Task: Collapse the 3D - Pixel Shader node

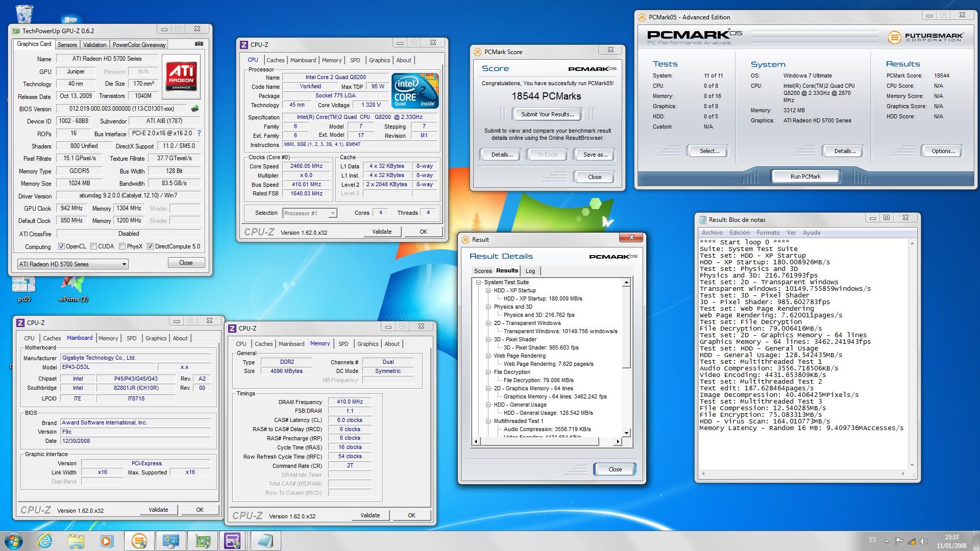Action: (488, 339)
